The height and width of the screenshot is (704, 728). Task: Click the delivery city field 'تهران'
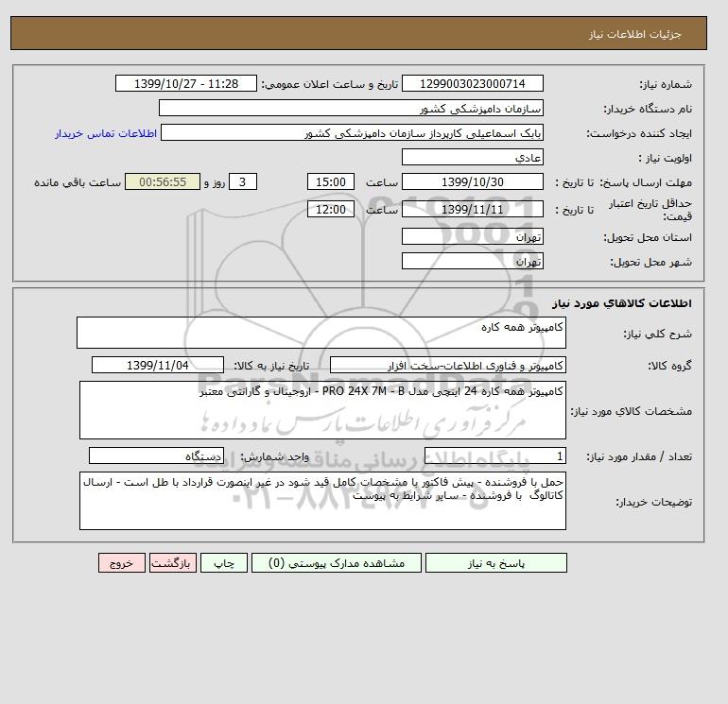point(472,261)
